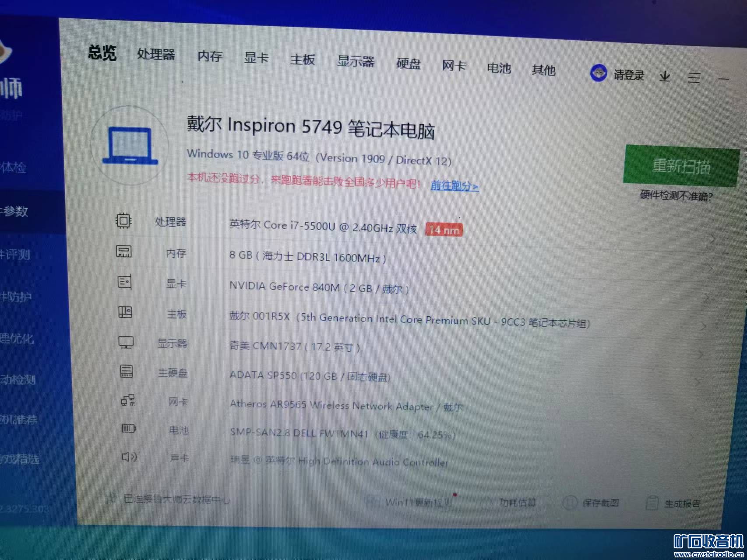Expand the 内存 row chevron

pos(710,269)
